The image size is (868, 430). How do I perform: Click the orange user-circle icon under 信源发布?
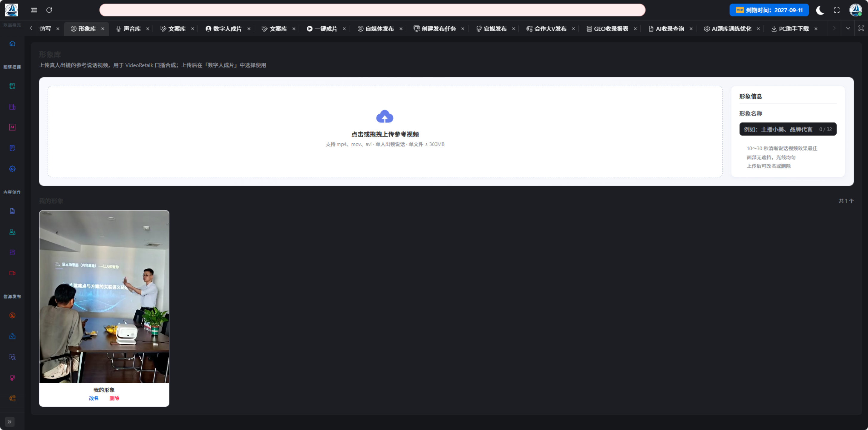pos(12,316)
